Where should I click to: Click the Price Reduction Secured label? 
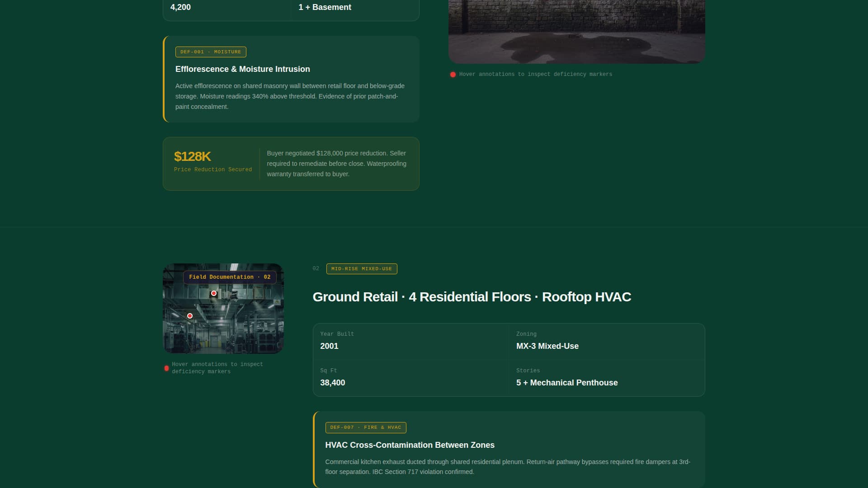pos(213,169)
